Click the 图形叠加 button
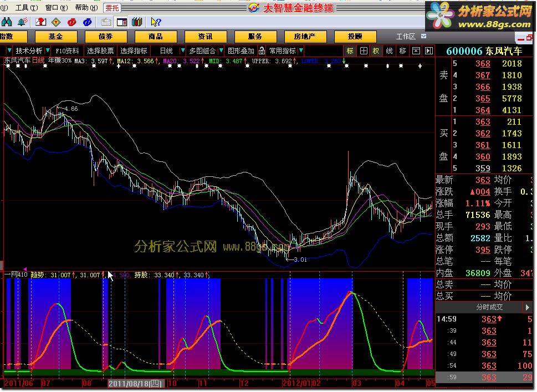The width and height of the screenshot is (537, 392). [x=241, y=51]
